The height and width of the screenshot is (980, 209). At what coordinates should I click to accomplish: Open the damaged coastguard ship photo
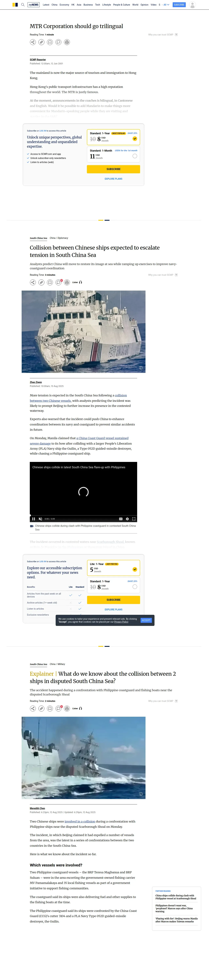(83, 331)
